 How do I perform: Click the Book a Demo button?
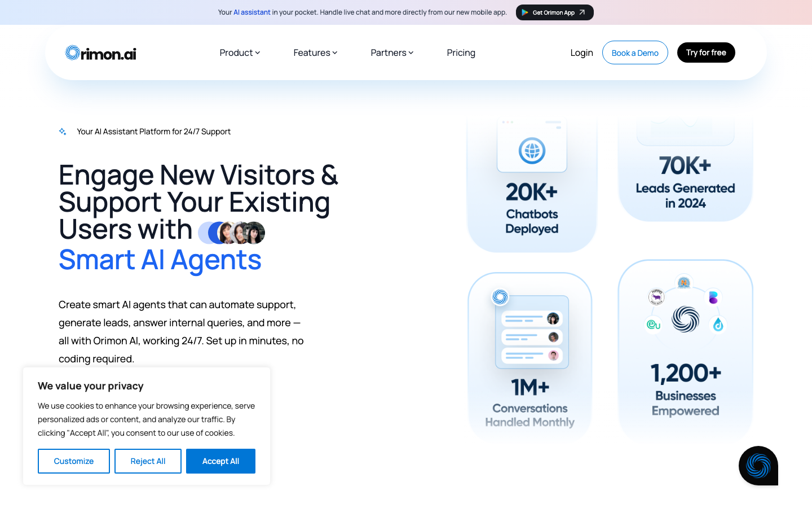click(x=635, y=52)
